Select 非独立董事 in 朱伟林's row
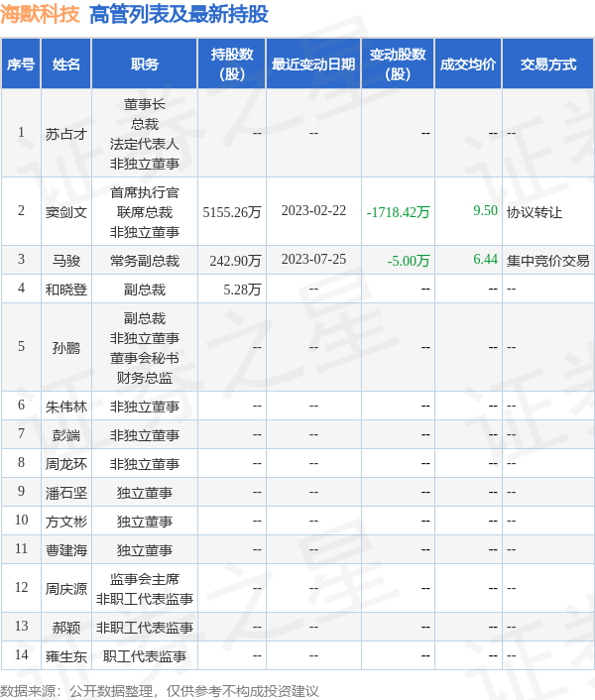 click(x=145, y=407)
